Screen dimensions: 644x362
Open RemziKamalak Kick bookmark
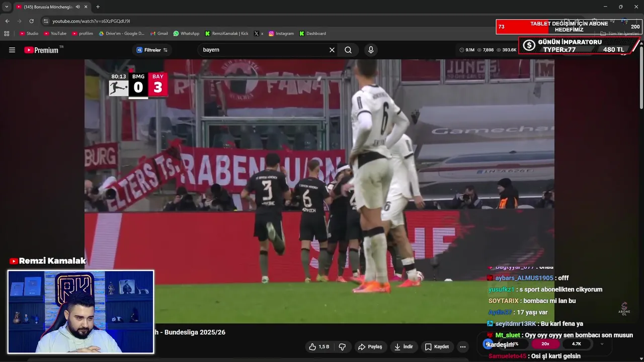(226, 34)
